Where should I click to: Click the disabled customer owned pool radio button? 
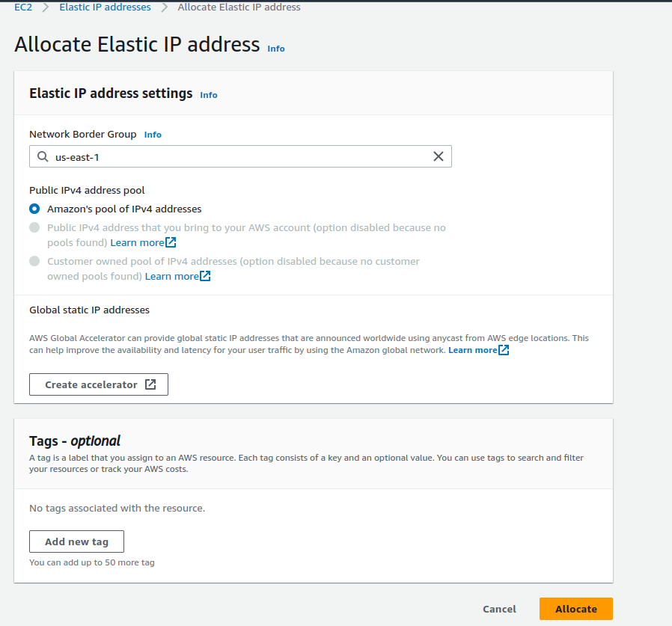click(x=34, y=261)
